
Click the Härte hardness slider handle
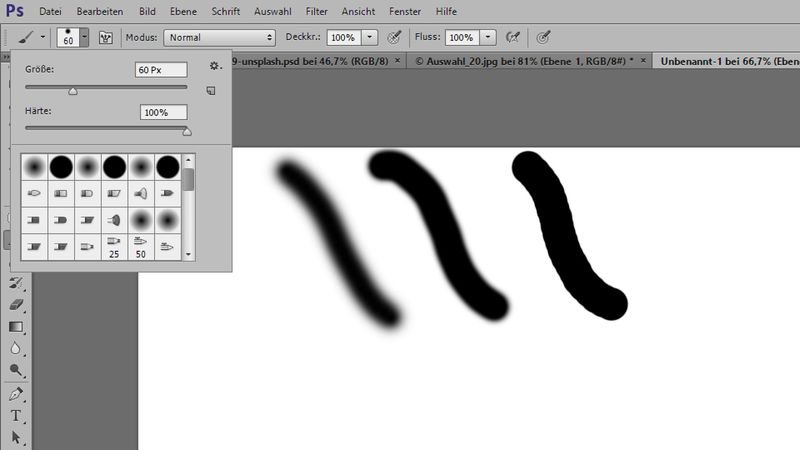coord(187,132)
